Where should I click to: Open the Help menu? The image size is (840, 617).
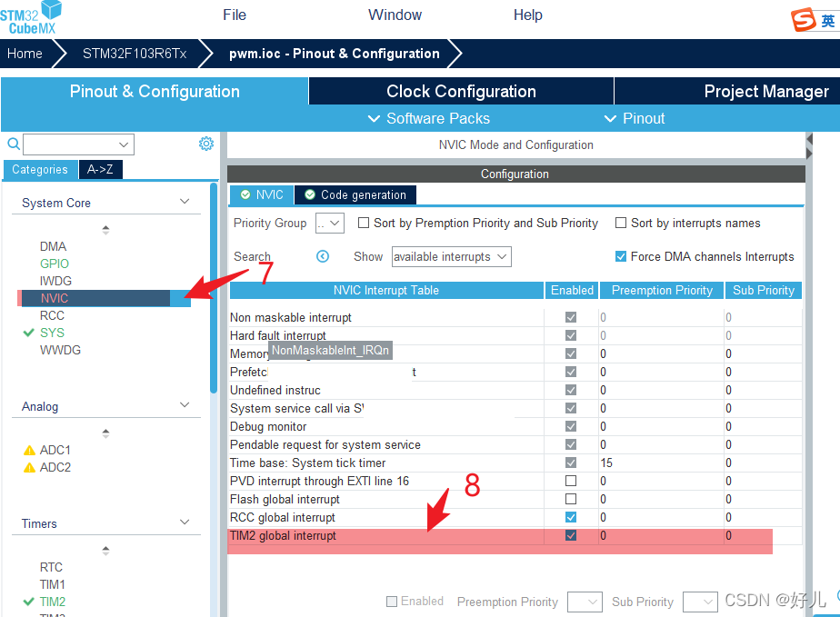(527, 15)
